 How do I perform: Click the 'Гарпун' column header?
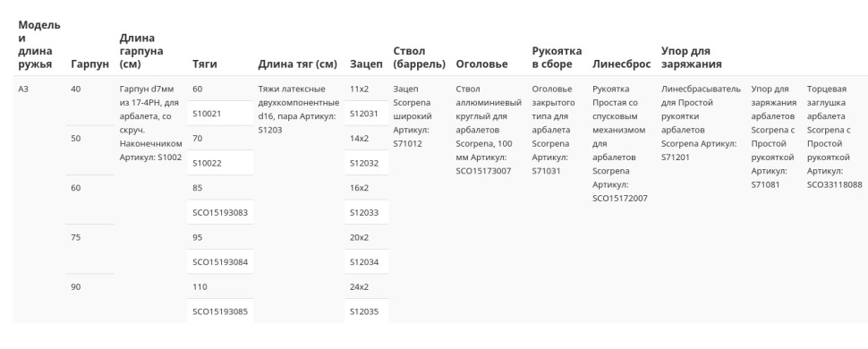click(x=89, y=64)
